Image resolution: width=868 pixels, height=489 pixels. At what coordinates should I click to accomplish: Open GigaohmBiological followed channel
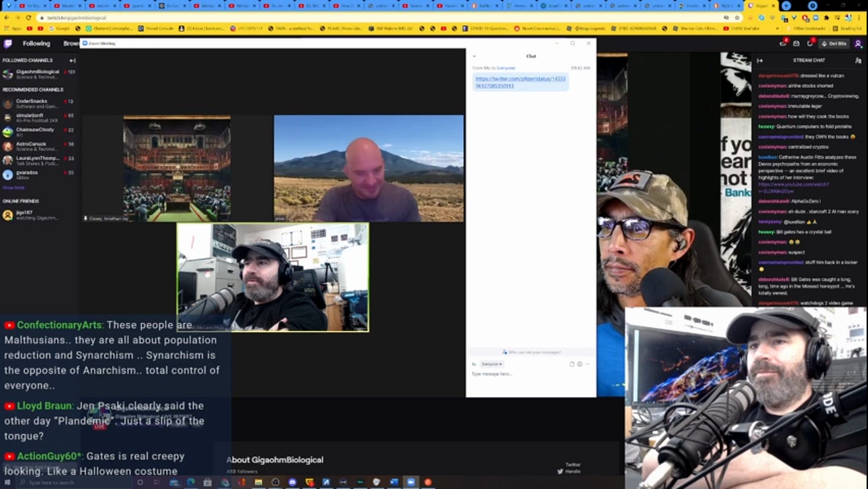pyautogui.click(x=39, y=73)
